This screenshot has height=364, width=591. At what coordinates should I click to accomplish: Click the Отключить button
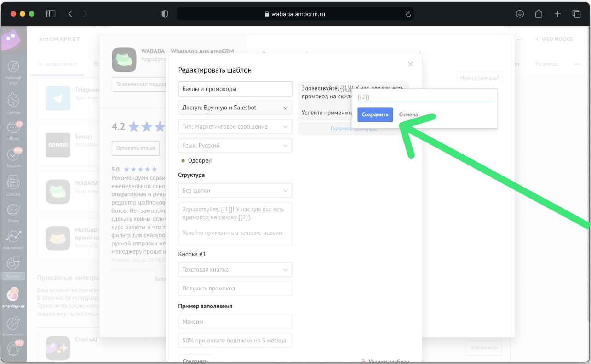tap(483, 347)
